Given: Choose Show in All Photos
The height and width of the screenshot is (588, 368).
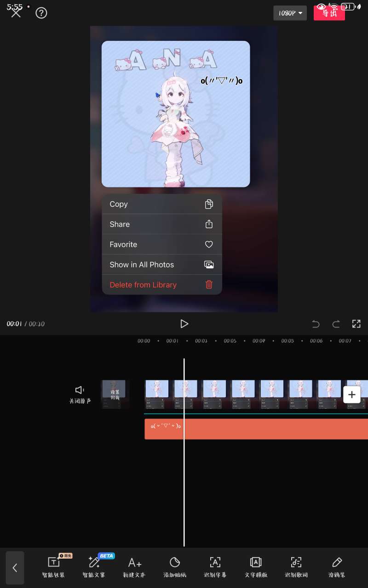Looking at the screenshot, I should click(x=162, y=265).
